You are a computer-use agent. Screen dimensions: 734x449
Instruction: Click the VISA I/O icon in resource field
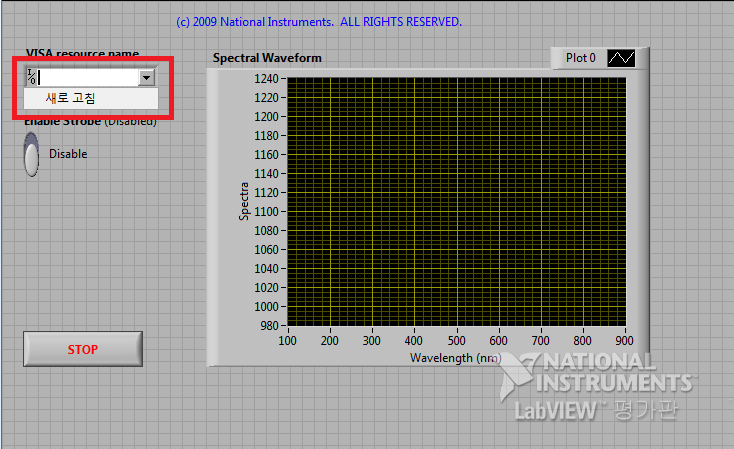pos(32,77)
